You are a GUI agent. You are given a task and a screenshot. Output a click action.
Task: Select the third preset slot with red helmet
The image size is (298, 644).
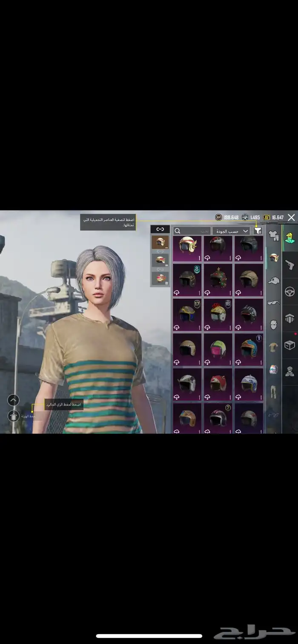(x=160, y=278)
